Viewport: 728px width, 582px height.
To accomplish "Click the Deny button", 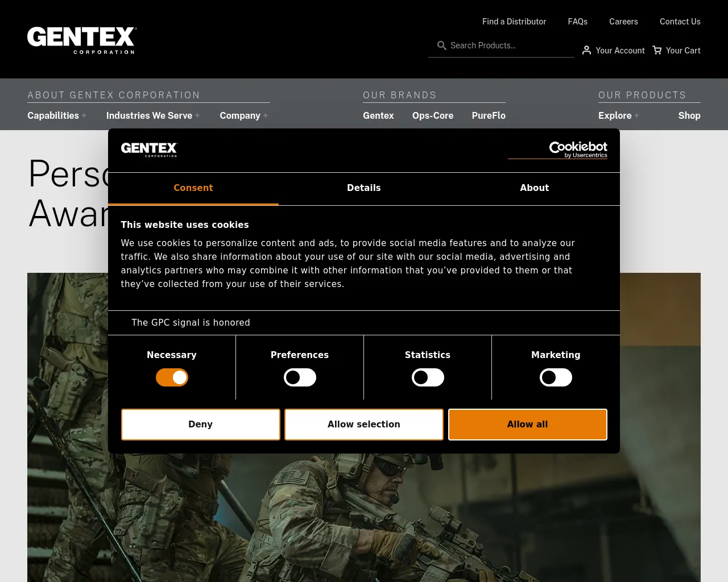I will click(201, 425).
